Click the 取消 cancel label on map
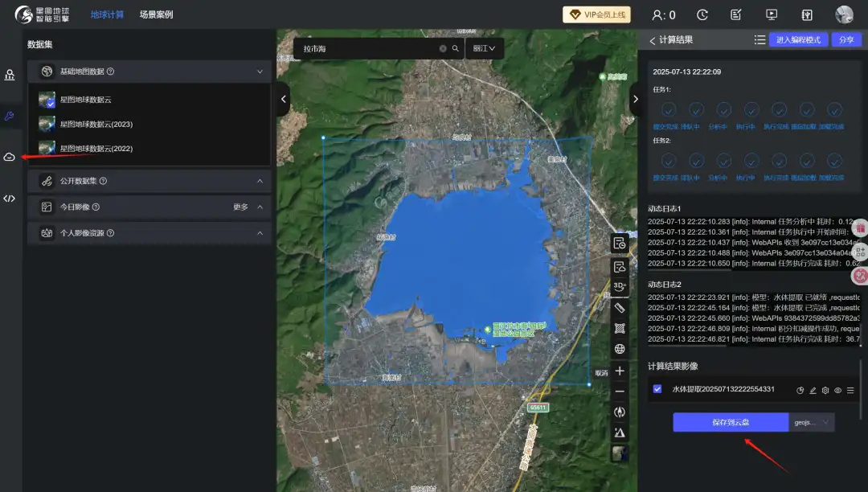 (x=601, y=373)
